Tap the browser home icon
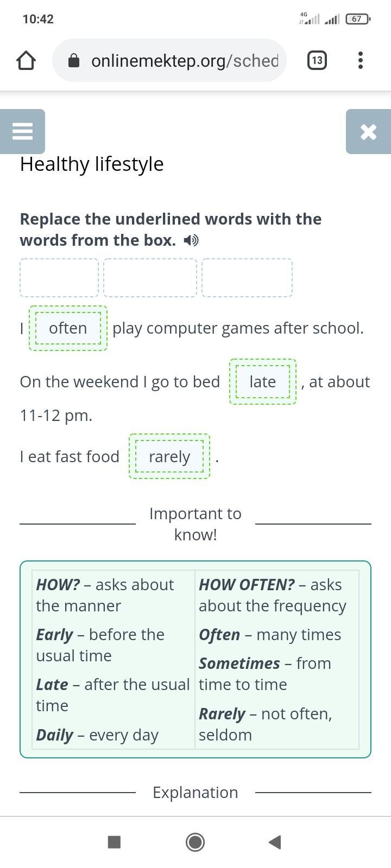This screenshot has width=391, height=868. (26, 60)
